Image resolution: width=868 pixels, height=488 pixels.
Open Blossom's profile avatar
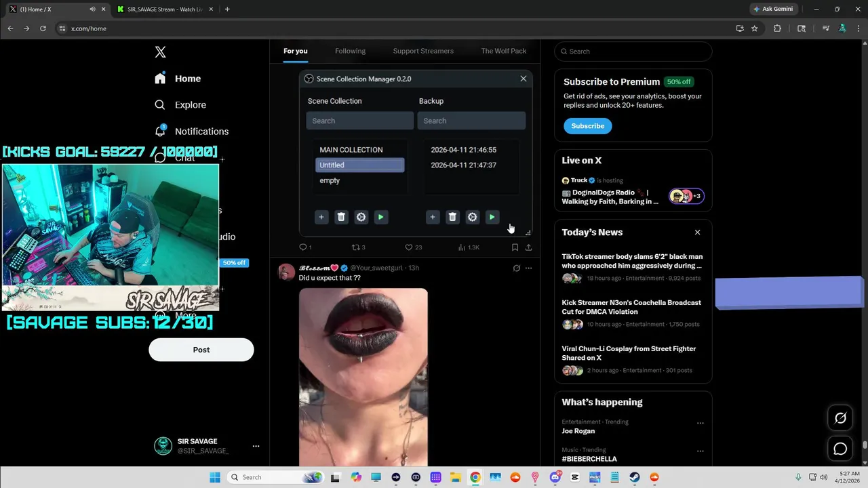coord(286,272)
